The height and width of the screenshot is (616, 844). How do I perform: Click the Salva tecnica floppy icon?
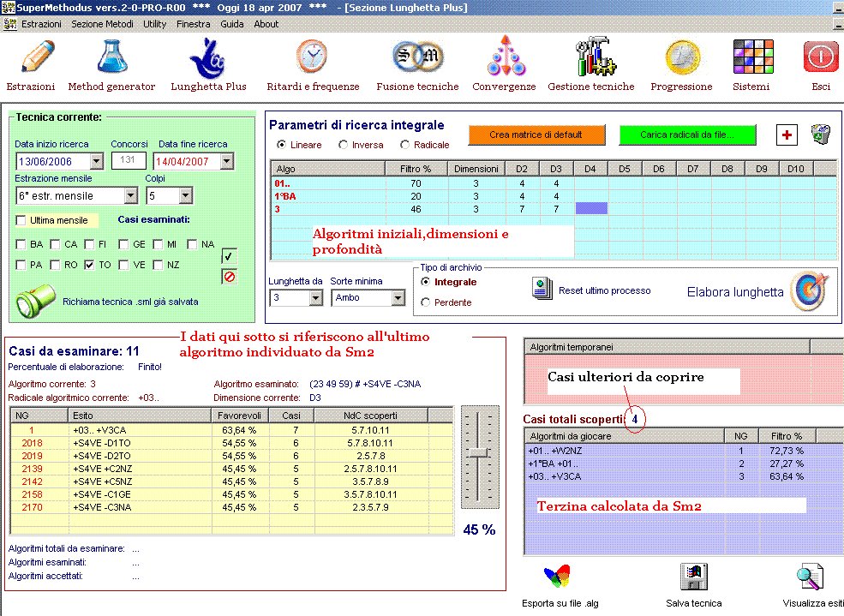(694, 577)
